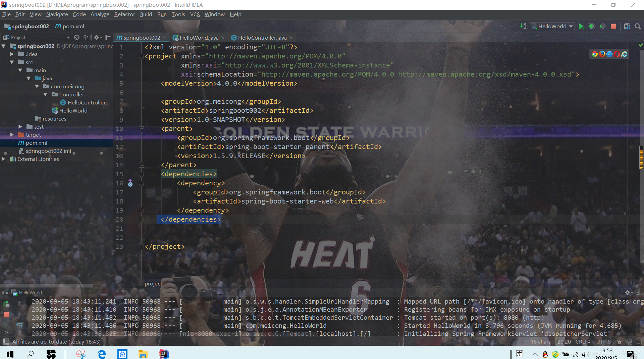Open the Project Structure dialog
Viewport: 644px width, 359px height.
tap(627, 26)
